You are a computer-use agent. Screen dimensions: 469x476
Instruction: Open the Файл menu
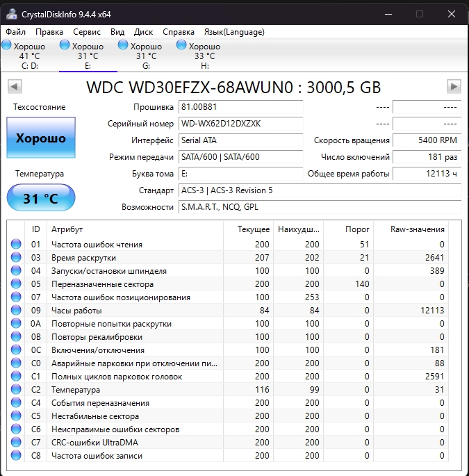tap(15, 32)
